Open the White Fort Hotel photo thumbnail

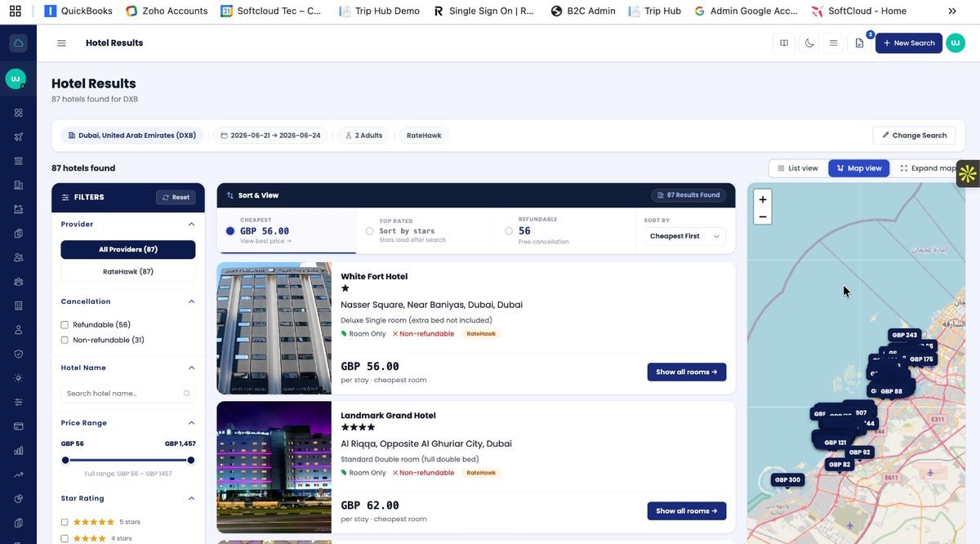[x=274, y=328]
